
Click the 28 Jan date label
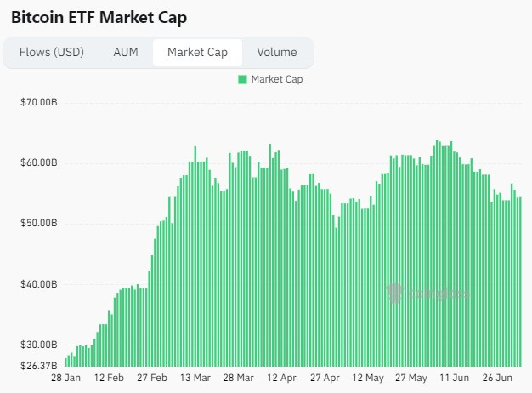tap(65, 378)
